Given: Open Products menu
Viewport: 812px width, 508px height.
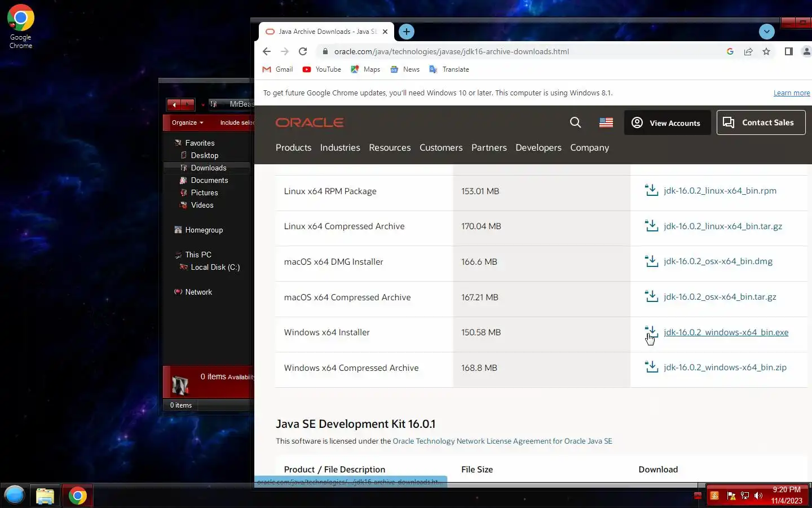Looking at the screenshot, I should 293,148.
